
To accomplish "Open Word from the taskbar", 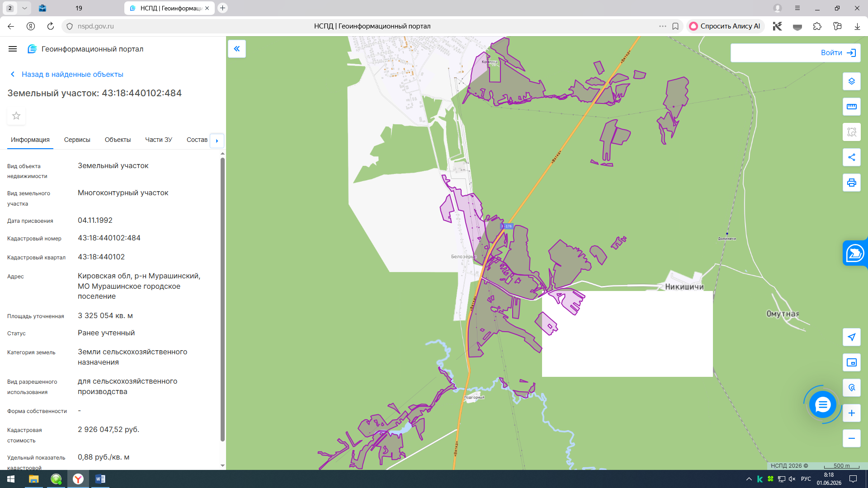I will point(100,479).
